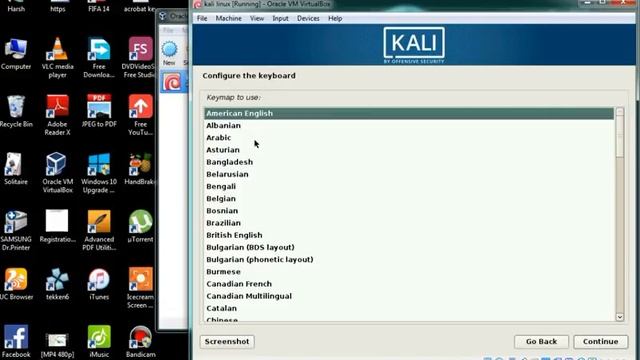This screenshot has width=640, height=360.
Task: Select the British English keymap
Action: point(409,235)
